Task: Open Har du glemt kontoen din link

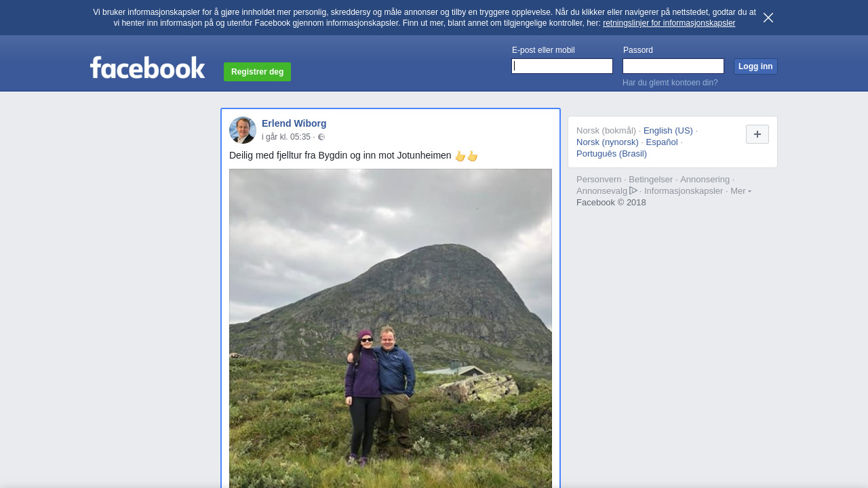Action: tap(670, 83)
